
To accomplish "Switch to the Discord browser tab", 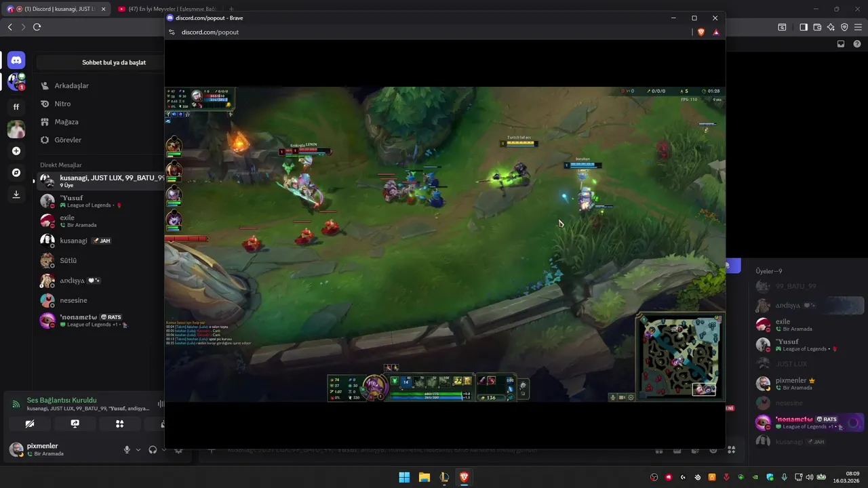I will click(x=56, y=9).
